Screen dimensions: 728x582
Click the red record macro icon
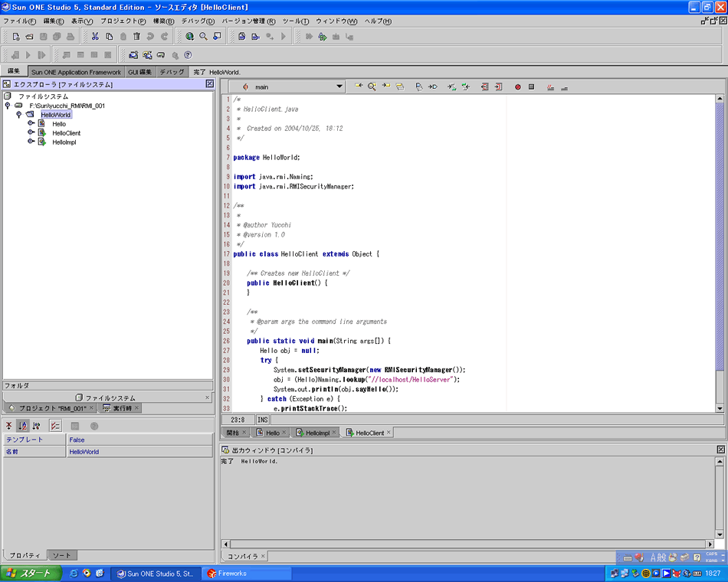pos(517,87)
